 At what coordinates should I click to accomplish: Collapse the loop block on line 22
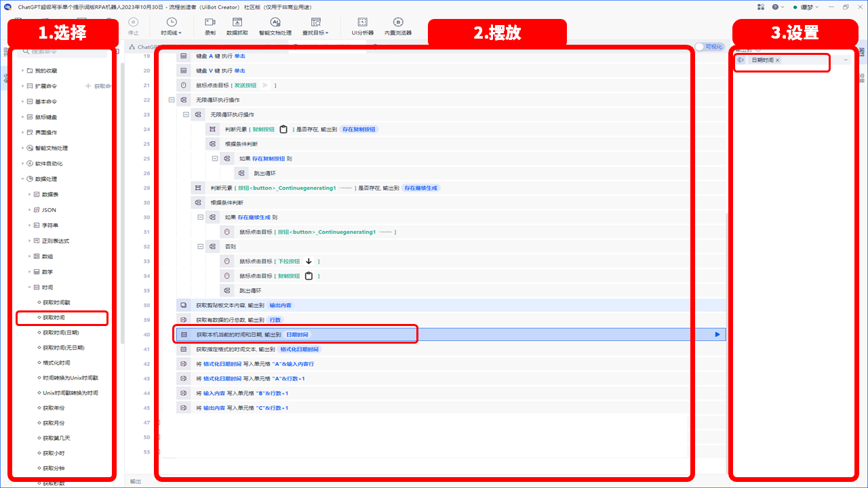[x=172, y=100]
